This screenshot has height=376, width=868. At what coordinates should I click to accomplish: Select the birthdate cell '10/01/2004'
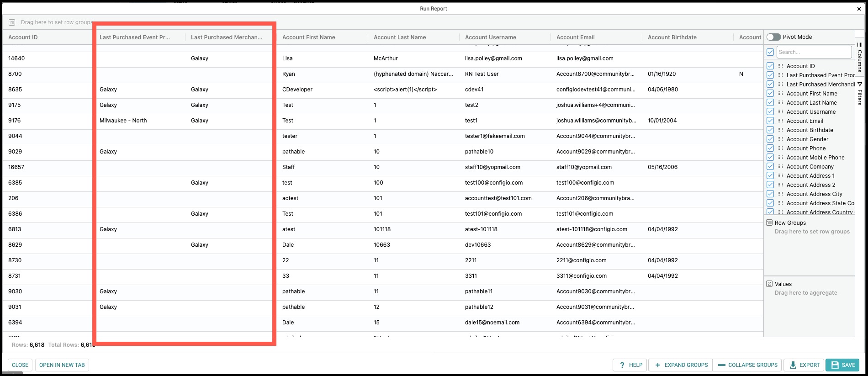pyautogui.click(x=662, y=121)
